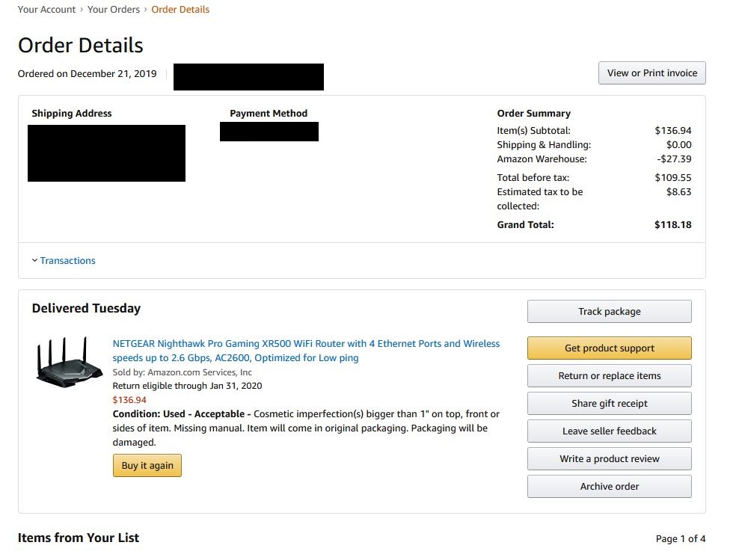Screen dimensions: 742x560
Task: Navigate to Your Orders breadcrumb
Action: (x=113, y=10)
